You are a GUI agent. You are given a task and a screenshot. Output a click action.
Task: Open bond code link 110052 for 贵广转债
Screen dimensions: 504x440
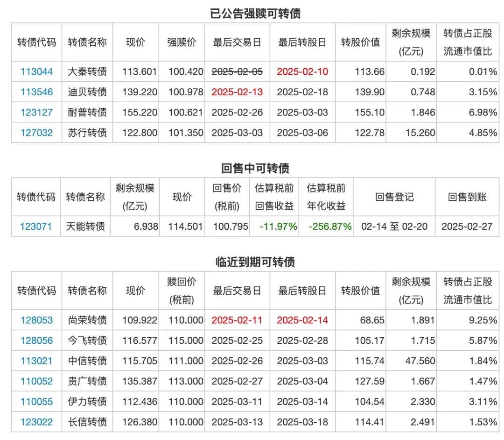[36, 381]
